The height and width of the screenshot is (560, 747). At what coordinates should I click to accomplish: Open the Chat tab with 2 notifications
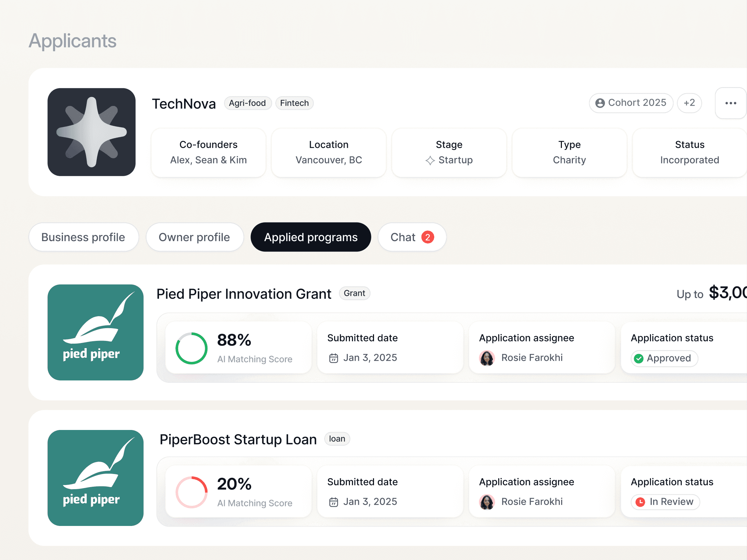tap(412, 237)
